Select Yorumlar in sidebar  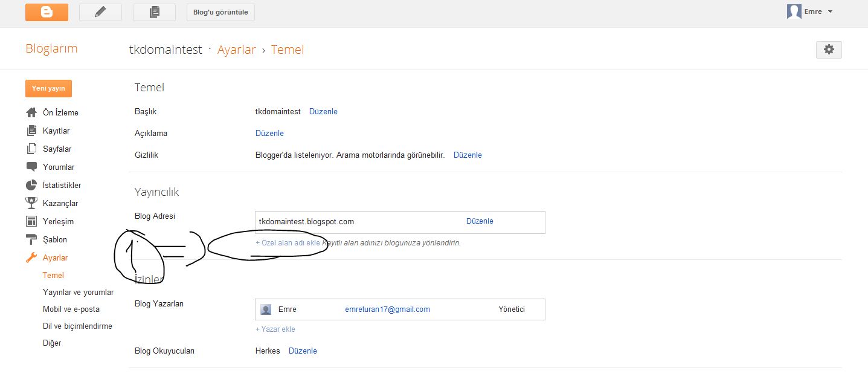coord(59,167)
